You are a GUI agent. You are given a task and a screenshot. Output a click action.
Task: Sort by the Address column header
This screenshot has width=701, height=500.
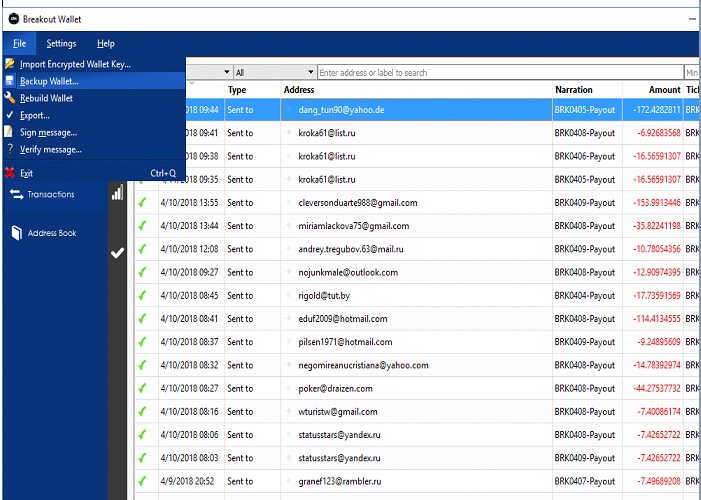click(x=299, y=90)
